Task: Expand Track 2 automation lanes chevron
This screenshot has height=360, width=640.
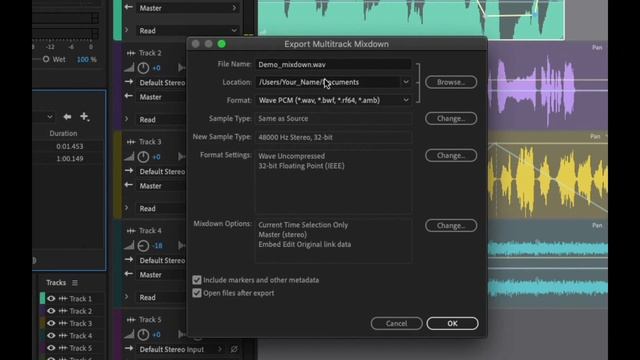Action: point(127,119)
